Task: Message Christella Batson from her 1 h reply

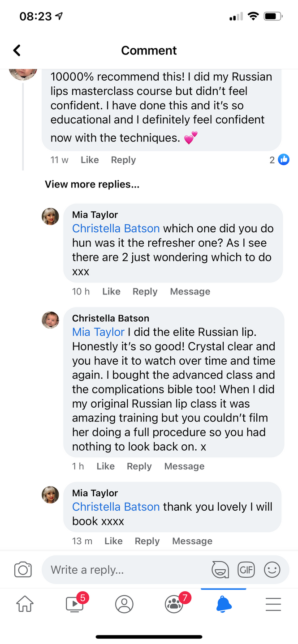Action: pos(184,466)
